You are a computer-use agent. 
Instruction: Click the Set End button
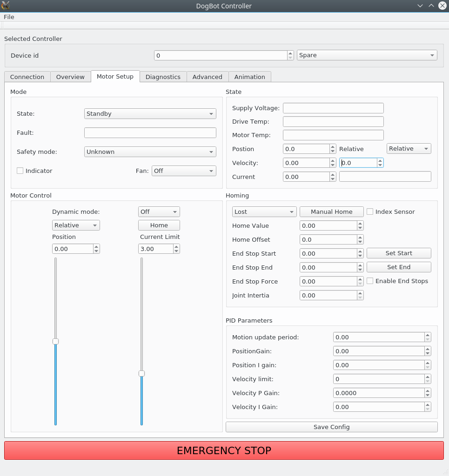(399, 267)
